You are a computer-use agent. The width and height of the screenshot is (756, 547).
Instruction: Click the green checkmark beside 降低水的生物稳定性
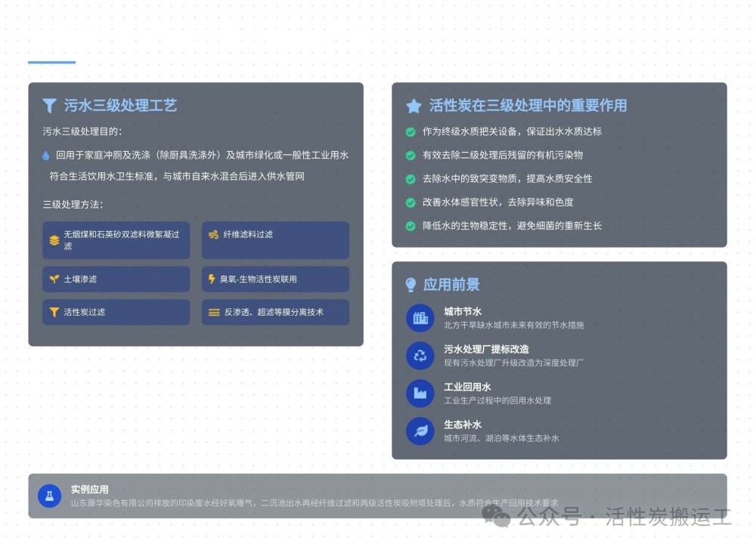pos(411,226)
